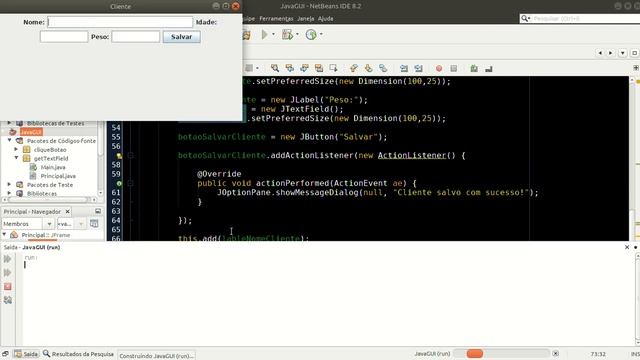Open the editor documents list dropdown
Image resolution: width=640 pixels, height=360 pixels.
coord(622,53)
